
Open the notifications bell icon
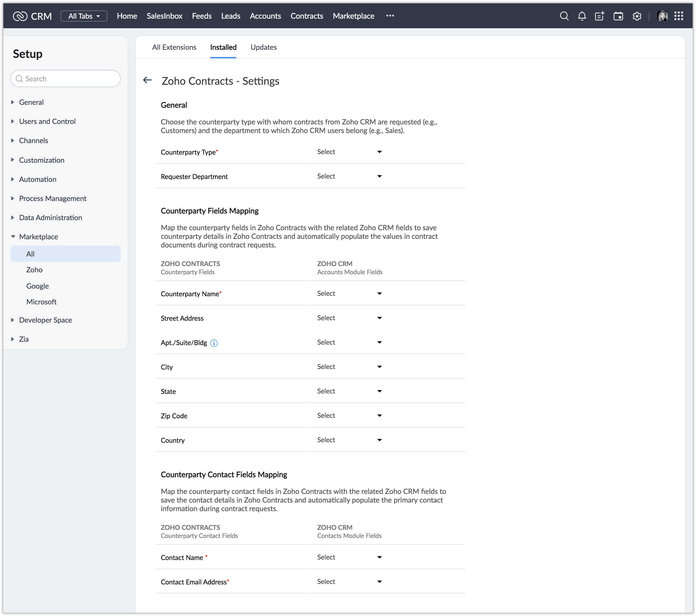pos(582,16)
